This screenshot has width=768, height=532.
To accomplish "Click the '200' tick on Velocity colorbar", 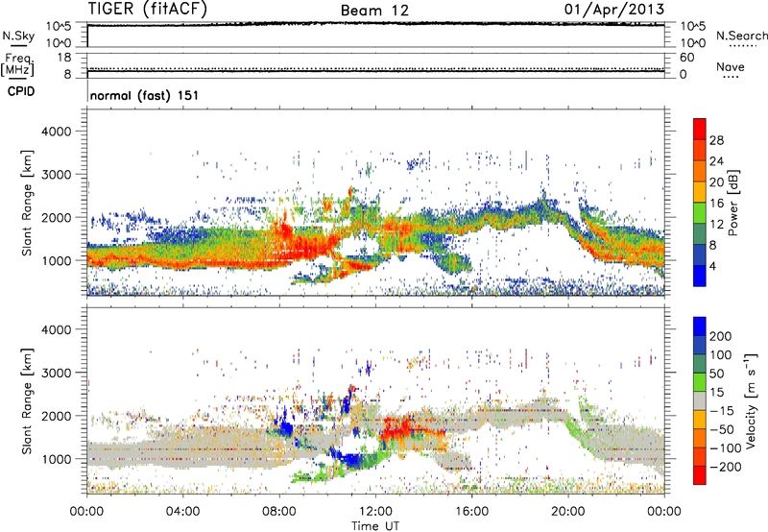I will click(x=721, y=336).
